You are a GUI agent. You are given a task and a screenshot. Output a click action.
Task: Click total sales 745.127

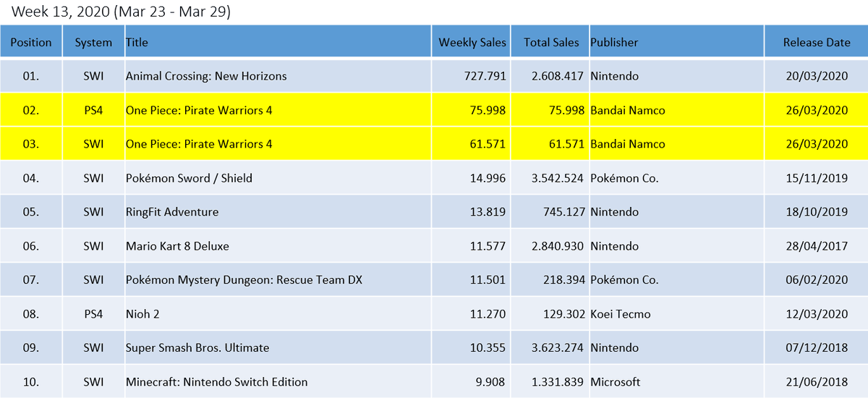click(563, 212)
